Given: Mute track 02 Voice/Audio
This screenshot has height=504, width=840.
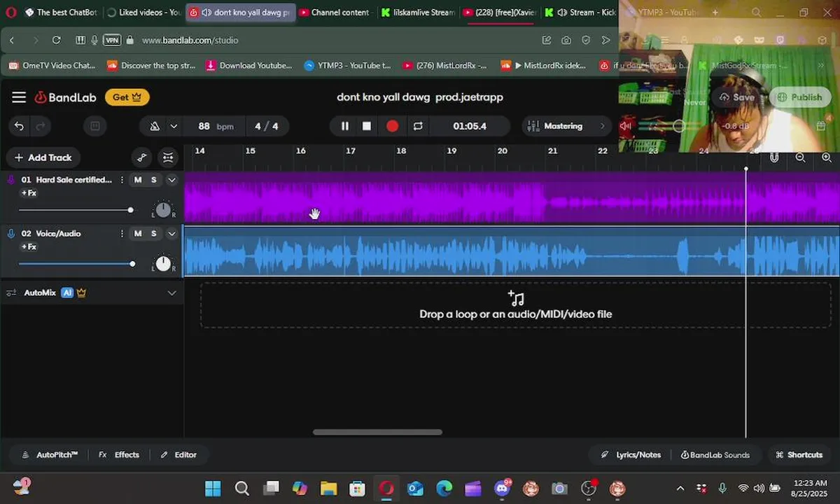Looking at the screenshot, I should (x=138, y=234).
